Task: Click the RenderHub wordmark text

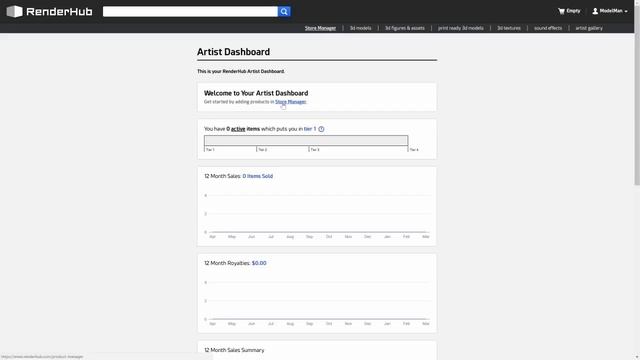Action: [x=59, y=11]
